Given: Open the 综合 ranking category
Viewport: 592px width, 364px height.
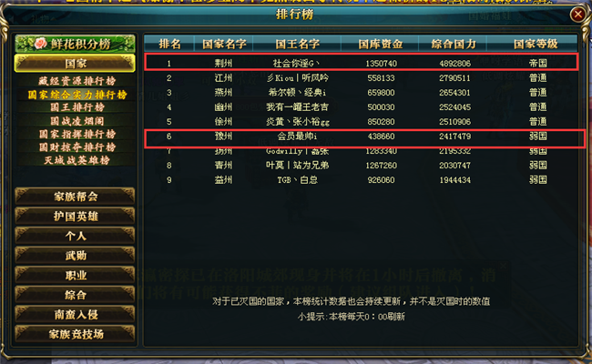Looking at the screenshot, I should point(75,295).
